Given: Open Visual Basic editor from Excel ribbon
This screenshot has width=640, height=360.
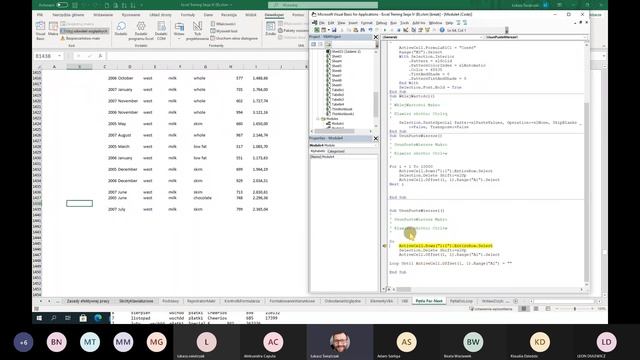Looking at the screenshot, I should [40, 31].
